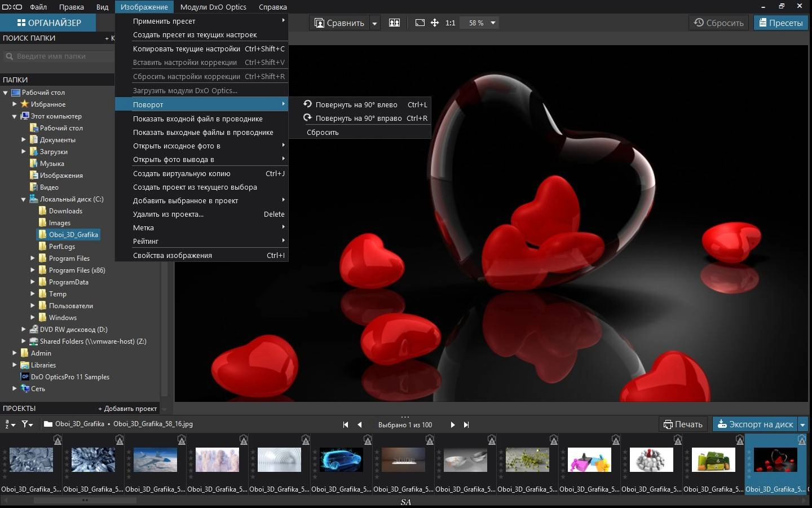The image size is (812, 508).
Task: Expand the Документы folder
Action: click(x=24, y=139)
